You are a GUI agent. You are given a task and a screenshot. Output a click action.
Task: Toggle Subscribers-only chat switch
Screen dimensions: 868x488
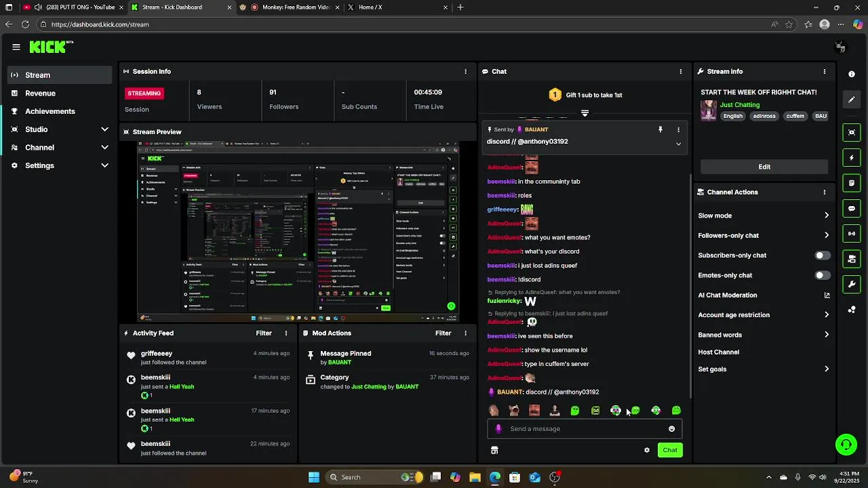822,256
